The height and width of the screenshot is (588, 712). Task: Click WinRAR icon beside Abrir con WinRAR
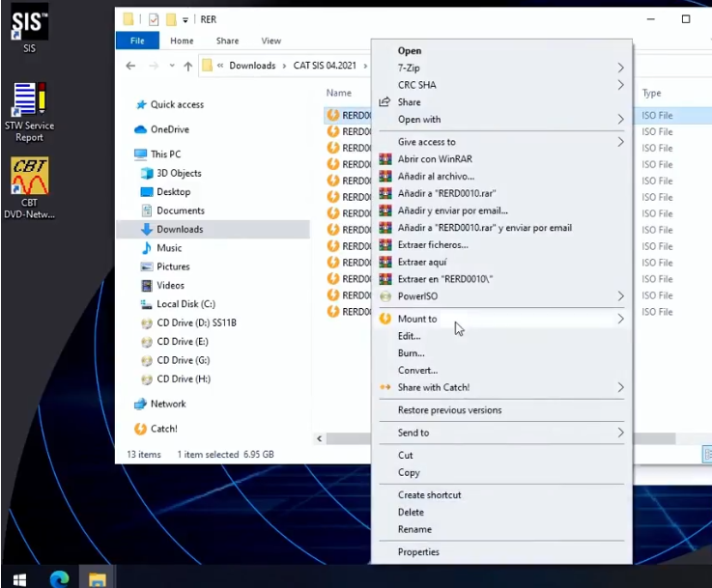(385, 159)
